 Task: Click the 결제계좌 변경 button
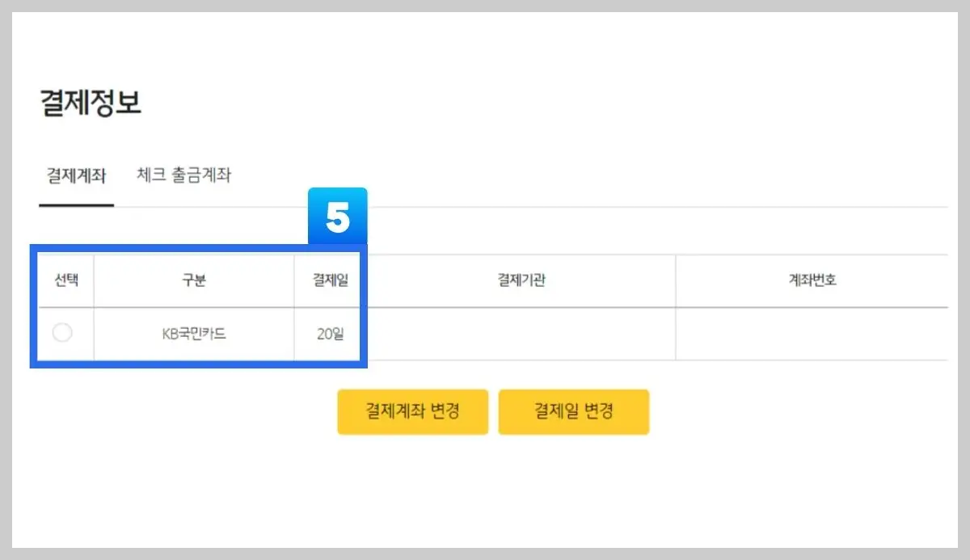pyautogui.click(x=413, y=411)
